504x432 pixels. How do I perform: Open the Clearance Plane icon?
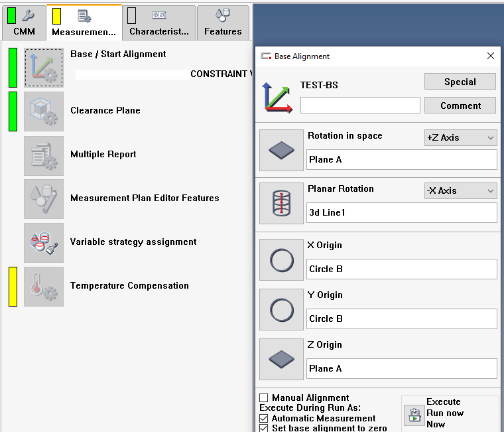pos(44,111)
